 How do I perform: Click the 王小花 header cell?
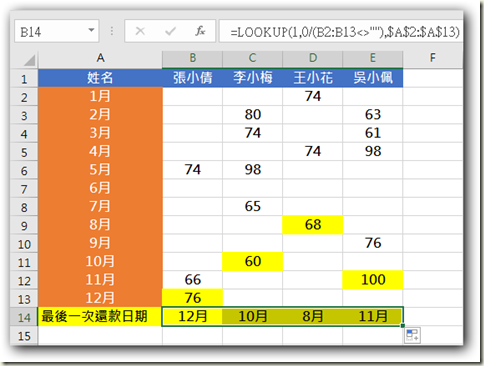pyautogui.click(x=313, y=78)
